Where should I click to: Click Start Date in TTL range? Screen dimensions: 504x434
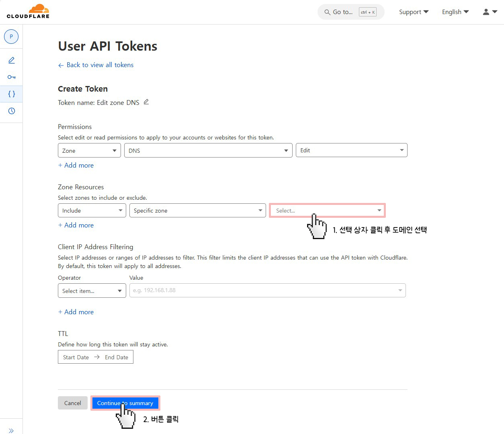(x=76, y=357)
